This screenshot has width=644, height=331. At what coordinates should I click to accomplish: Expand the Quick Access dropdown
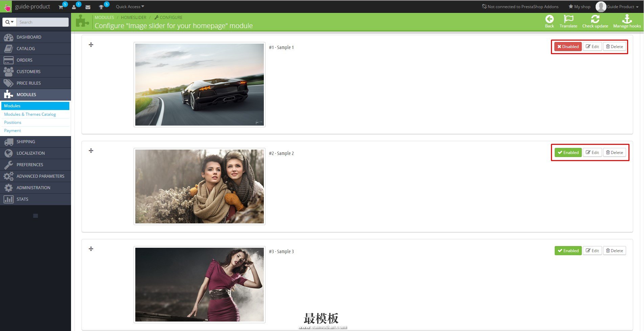pyautogui.click(x=130, y=7)
